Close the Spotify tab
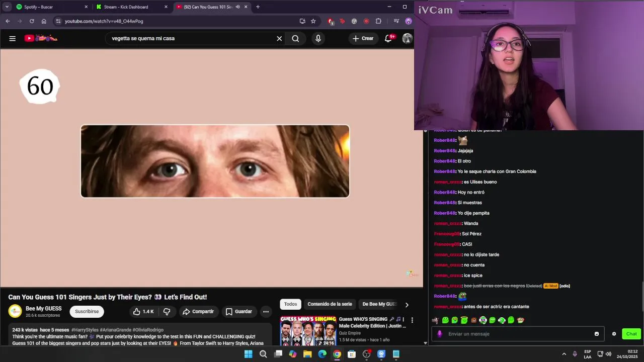The image size is (644, 362). point(86,7)
